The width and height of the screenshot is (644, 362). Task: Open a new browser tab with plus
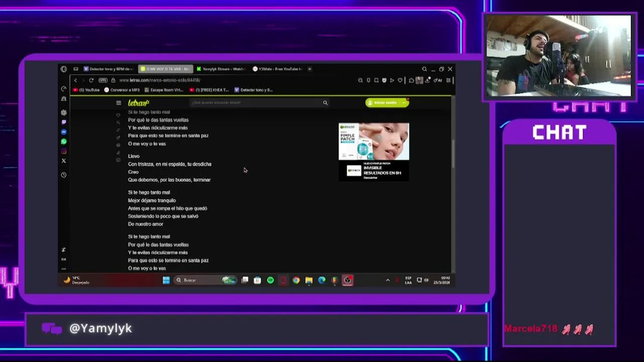[310, 69]
